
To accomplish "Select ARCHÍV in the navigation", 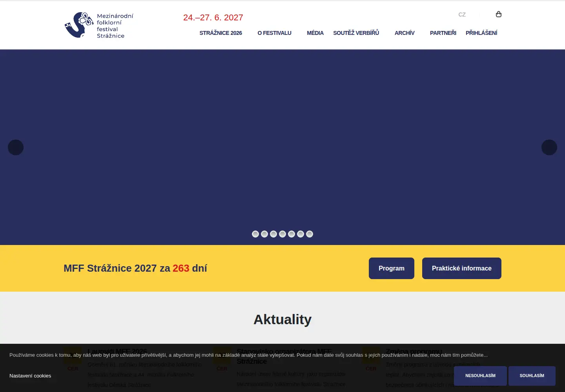I will coord(405,33).
